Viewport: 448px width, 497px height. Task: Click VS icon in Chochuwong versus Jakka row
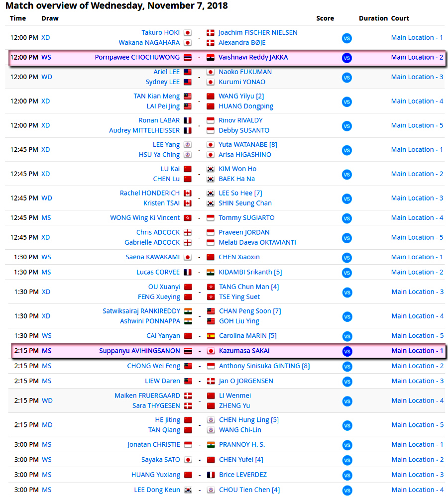347,58
